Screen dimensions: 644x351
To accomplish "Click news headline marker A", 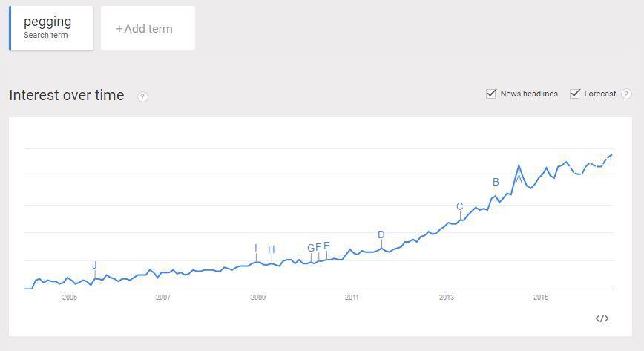I will 519,179.
